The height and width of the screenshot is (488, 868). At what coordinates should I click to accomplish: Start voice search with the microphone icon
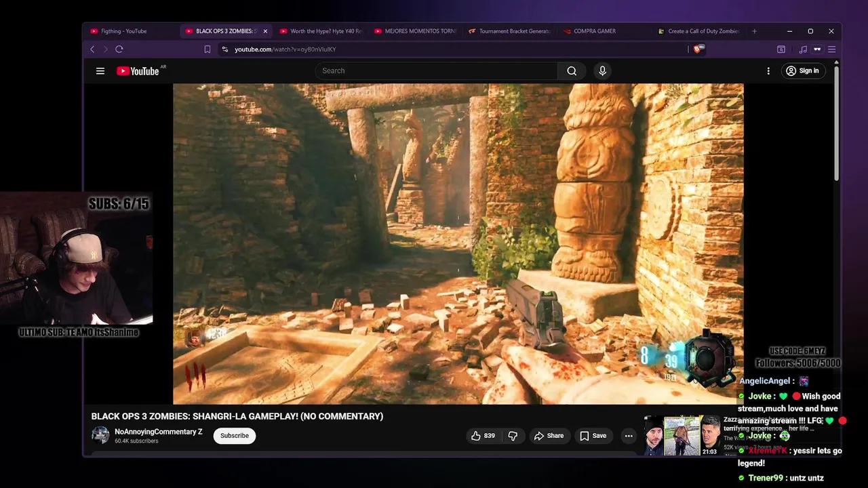602,70
